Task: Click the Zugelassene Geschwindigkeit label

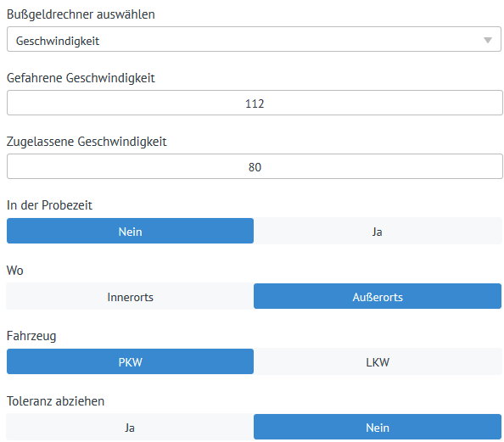Action: point(87,142)
